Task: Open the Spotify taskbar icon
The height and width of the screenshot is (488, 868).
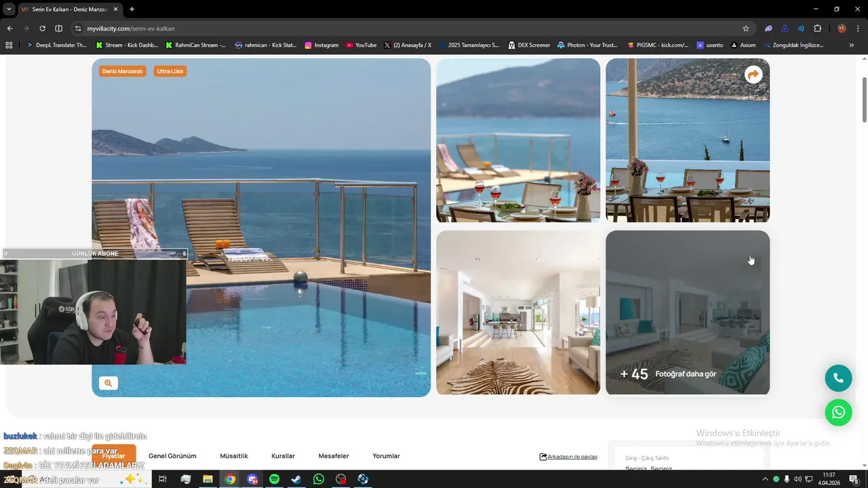Action: (274, 479)
